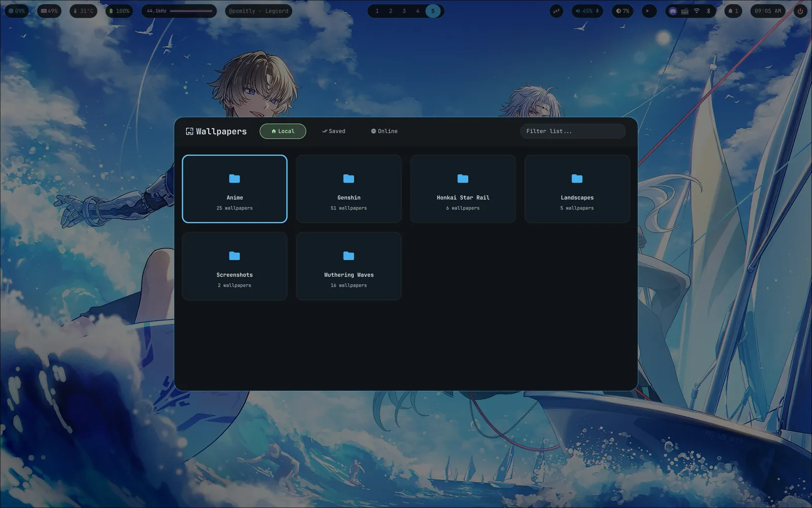Click the 'Wallpapers' heading text
The image size is (812, 508).
[221, 132]
